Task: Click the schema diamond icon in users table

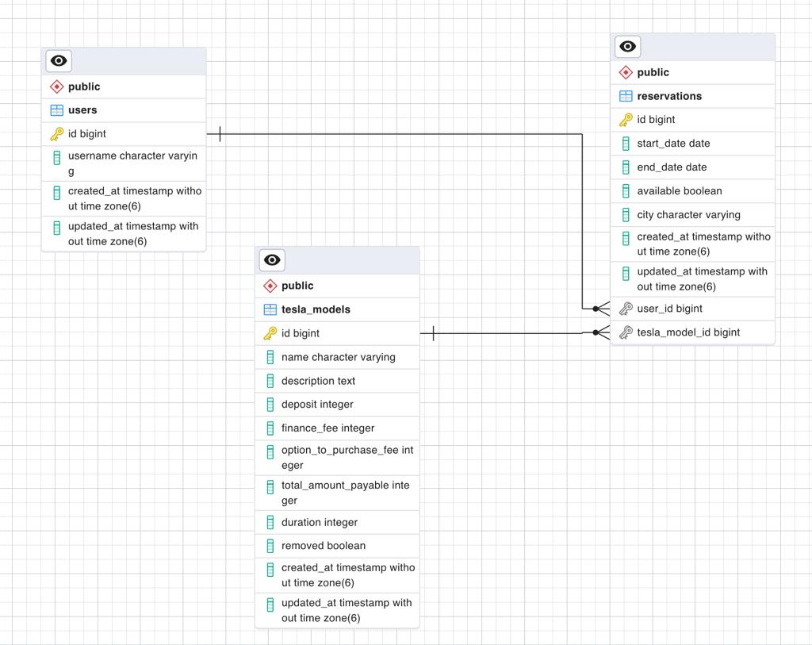Action: [x=56, y=86]
